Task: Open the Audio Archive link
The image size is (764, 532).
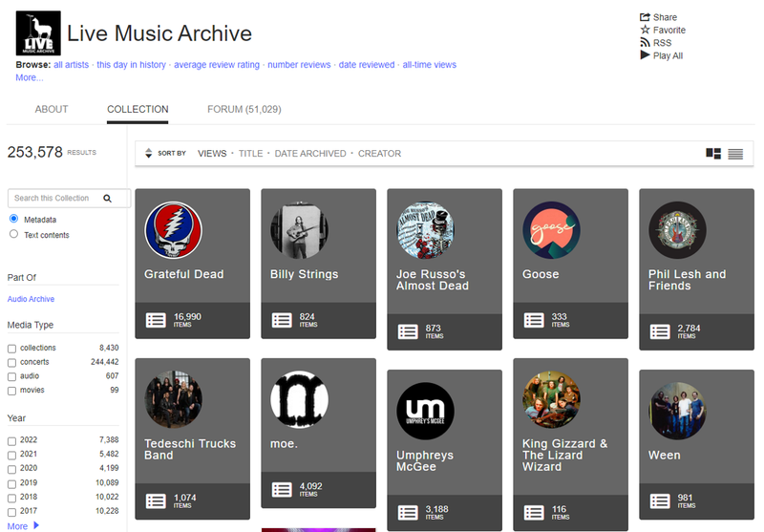Action: pos(31,299)
